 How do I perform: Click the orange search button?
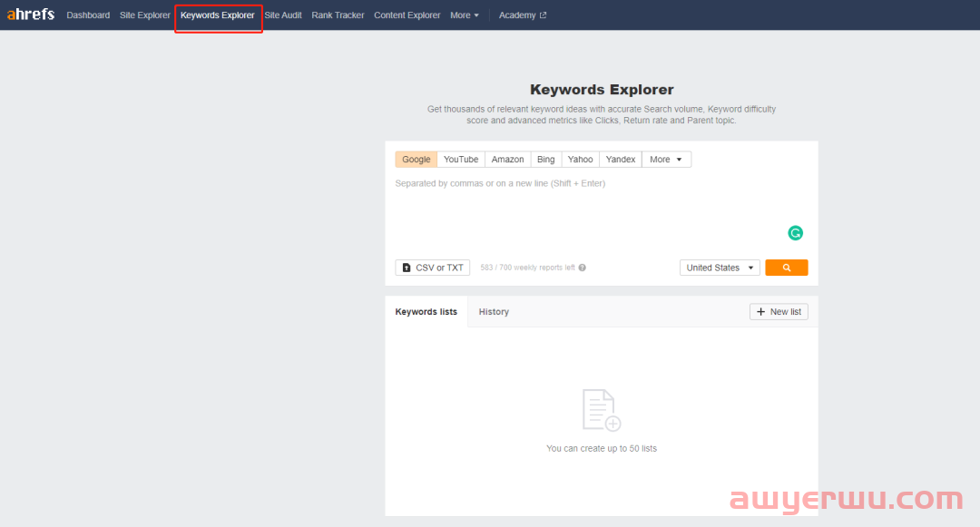786,268
